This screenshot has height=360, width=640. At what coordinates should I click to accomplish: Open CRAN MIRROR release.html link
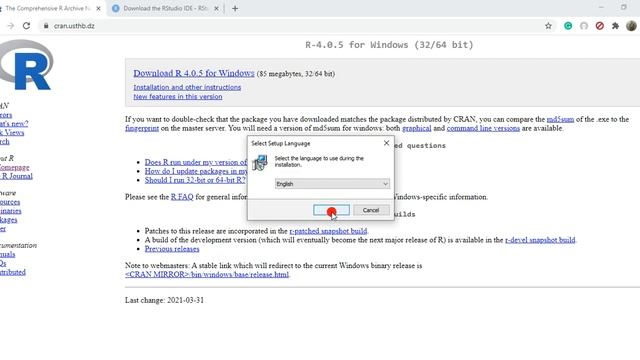[207, 274]
